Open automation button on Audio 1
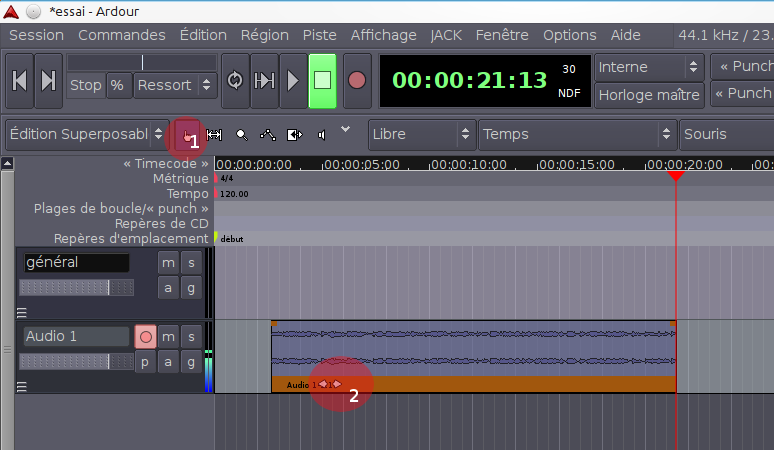Viewport: 774px width, 450px height. coord(168,362)
